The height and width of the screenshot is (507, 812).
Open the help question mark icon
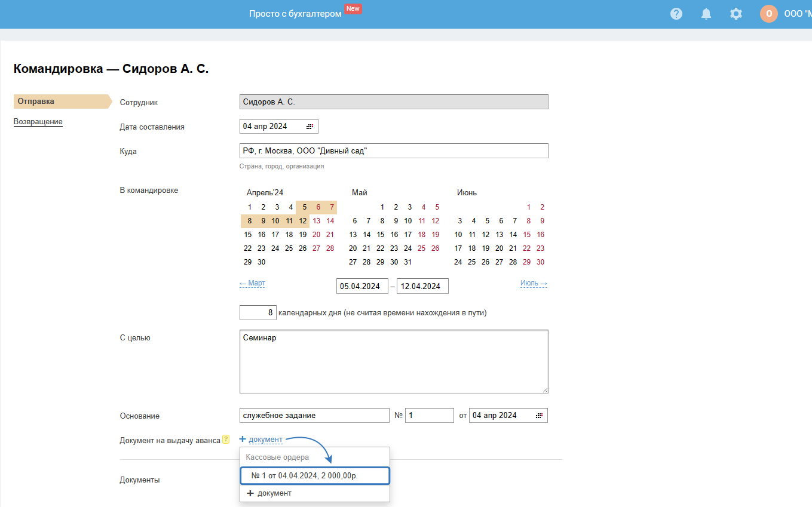point(676,14)
